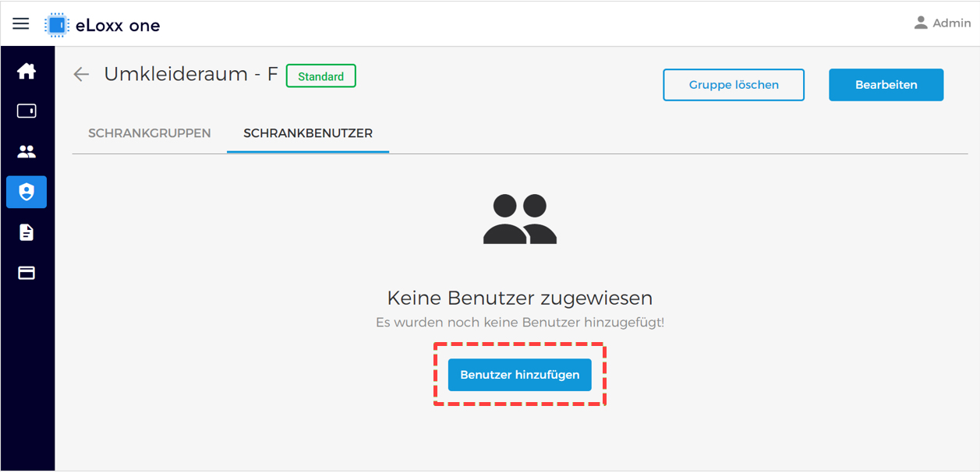This screenshot has width=980, height=473.
Task: Click Benutzer hinzufügen button
Action: [520, 375]
